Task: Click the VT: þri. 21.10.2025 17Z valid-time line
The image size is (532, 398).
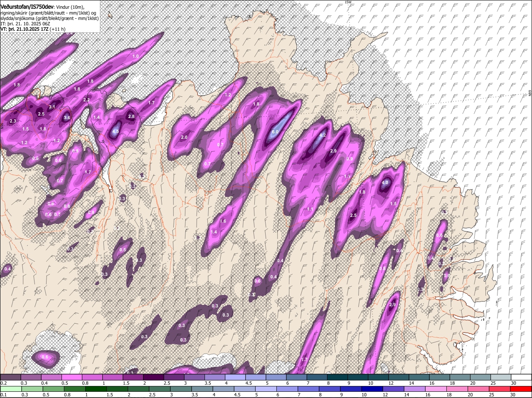Action: 33,29
